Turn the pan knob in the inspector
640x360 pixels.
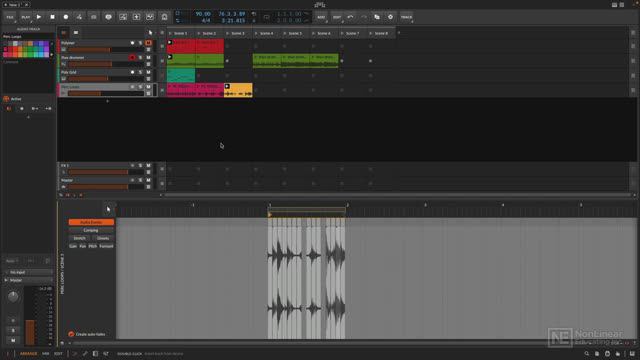[x=13, y=297]
